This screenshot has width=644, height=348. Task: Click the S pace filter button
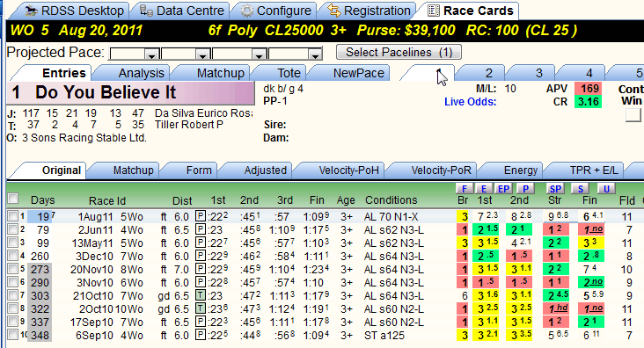click(x=581, y=189)
